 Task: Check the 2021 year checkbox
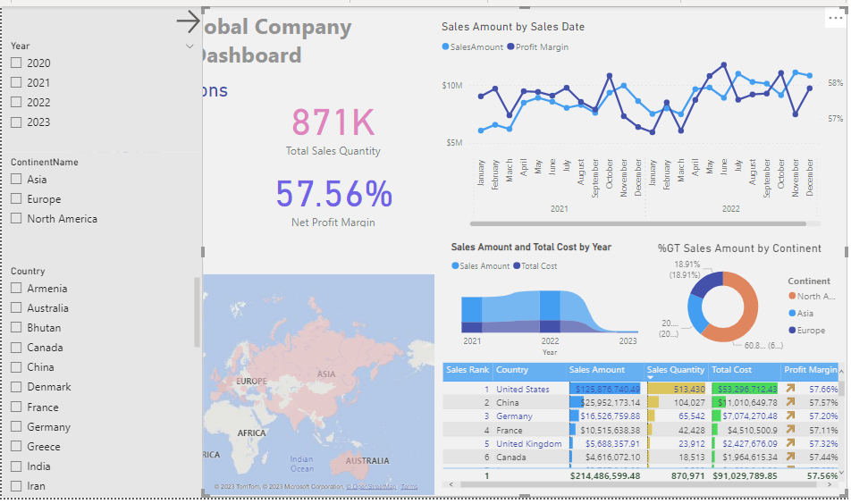(16, 82)
